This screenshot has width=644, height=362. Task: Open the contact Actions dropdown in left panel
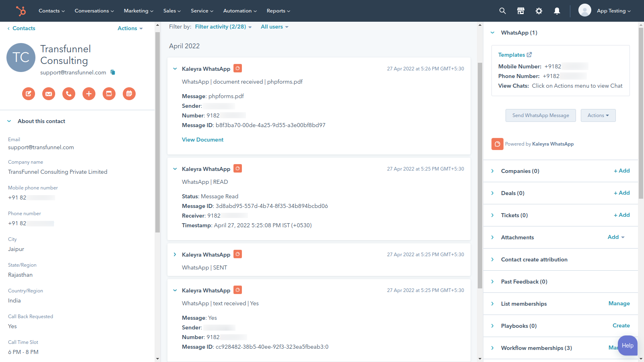[x=130, y=28]
